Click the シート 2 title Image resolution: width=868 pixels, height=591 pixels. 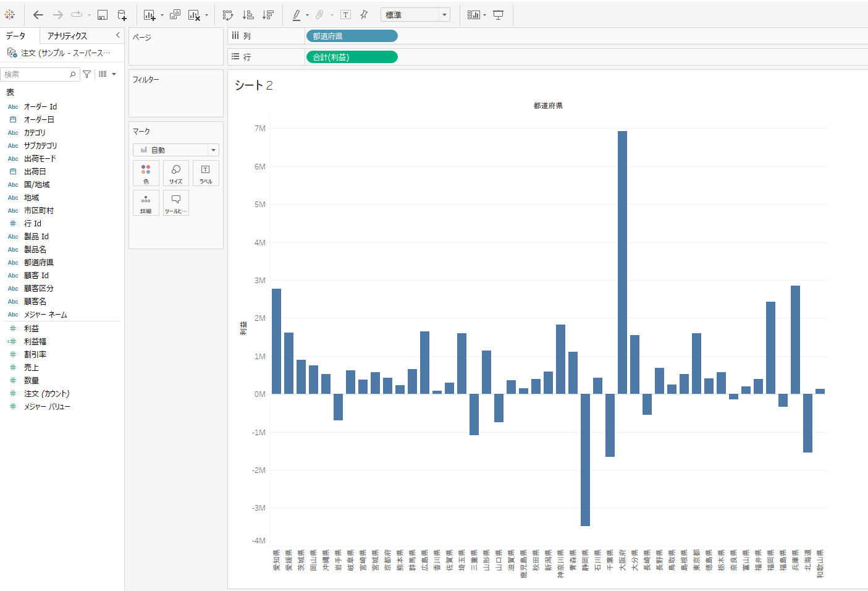(x=253, y=85)
